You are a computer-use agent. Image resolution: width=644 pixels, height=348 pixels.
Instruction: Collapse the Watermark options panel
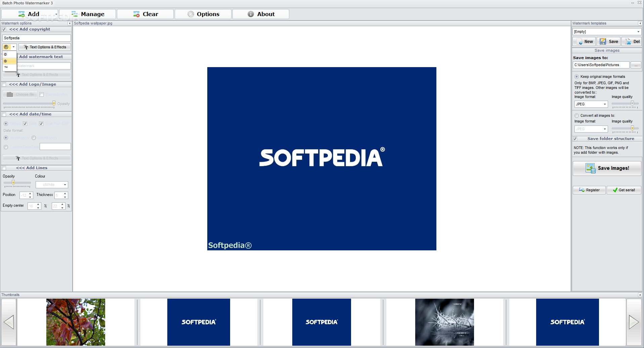pos(70,23)
